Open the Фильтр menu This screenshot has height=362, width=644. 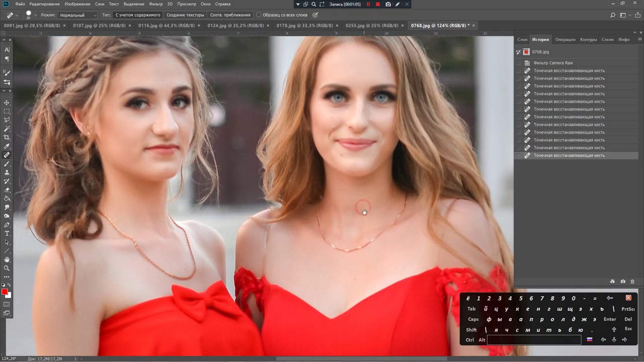tap(156, 4)
